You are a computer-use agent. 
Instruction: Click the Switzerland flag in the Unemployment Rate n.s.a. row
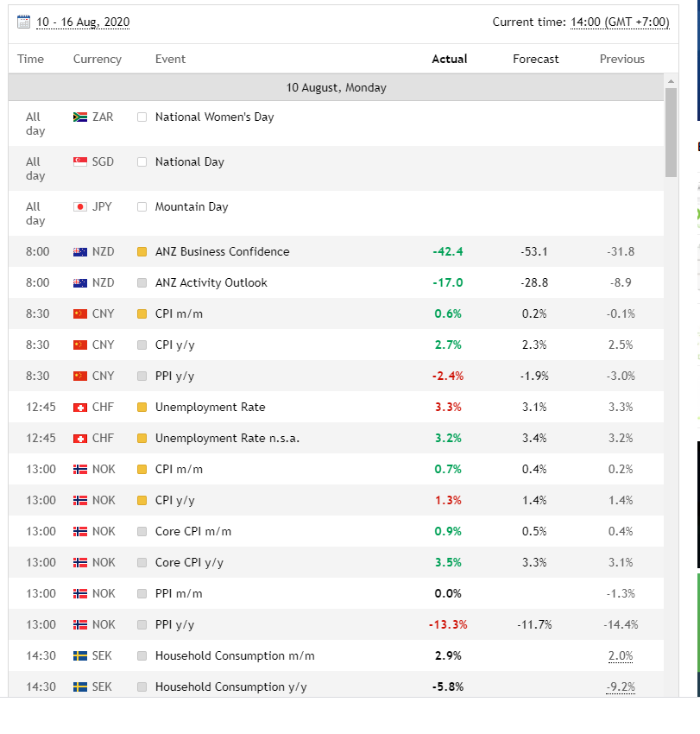click(80, 438)
